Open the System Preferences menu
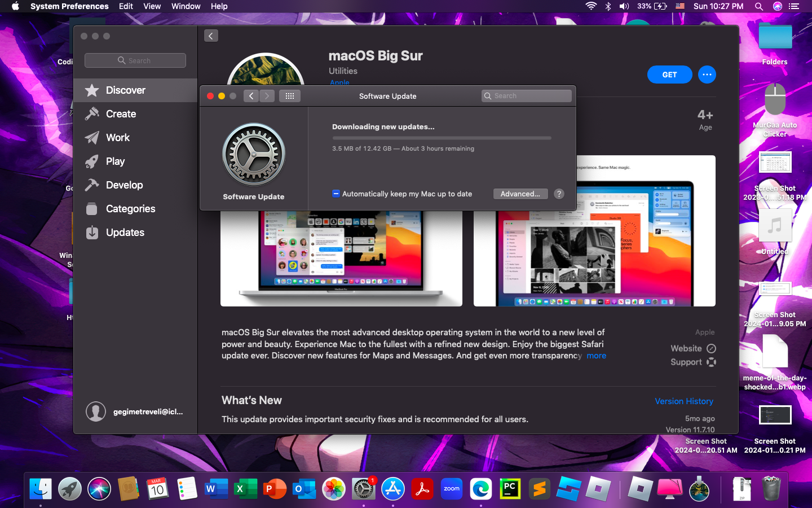This screenshot has width=812, height=508. pyautogui.click(x=69, y=6)
